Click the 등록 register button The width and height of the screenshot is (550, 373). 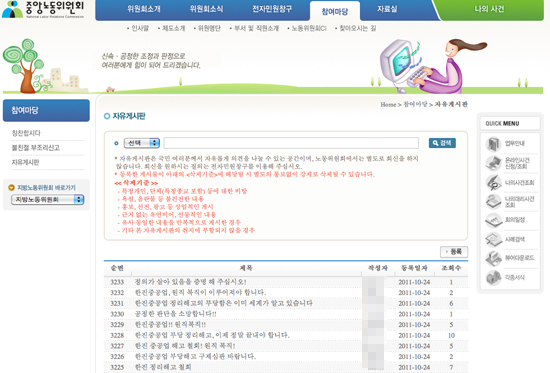454,252
